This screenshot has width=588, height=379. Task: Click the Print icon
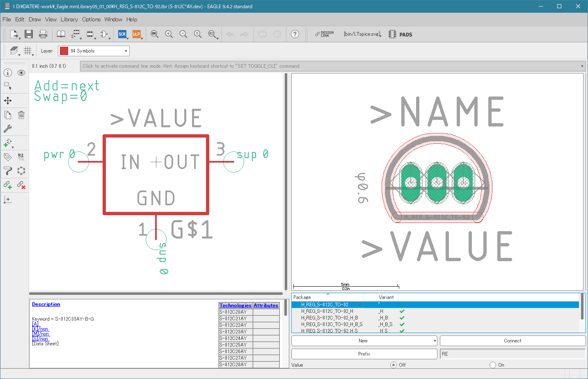click(x=43, y=34)
